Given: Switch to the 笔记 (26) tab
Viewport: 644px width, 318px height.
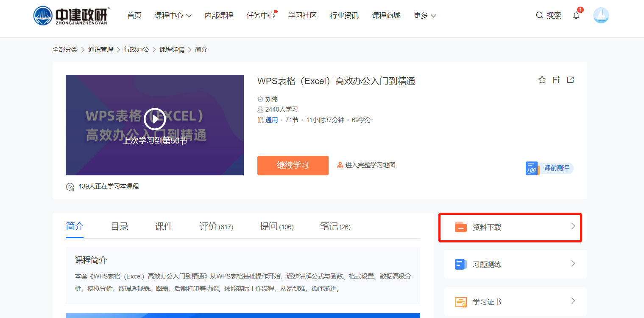Looking at the screenshot, I should [x=335, y=226].
